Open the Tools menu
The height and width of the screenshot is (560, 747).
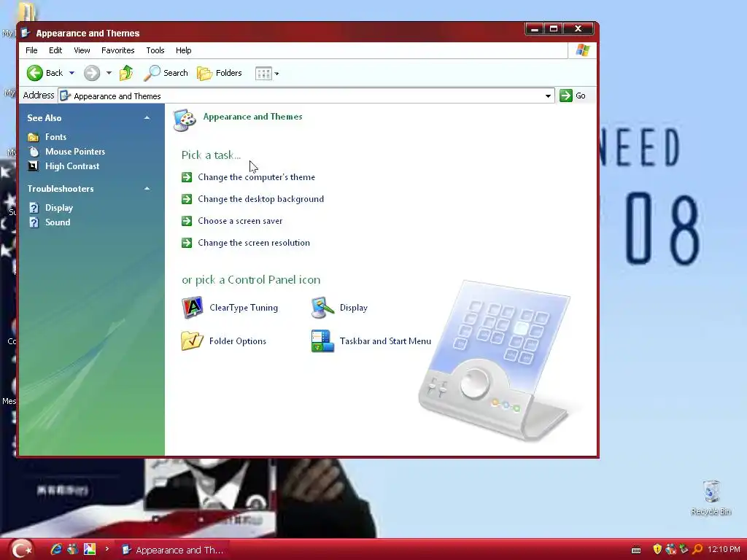pyautogui.click(x=155, y=50)
